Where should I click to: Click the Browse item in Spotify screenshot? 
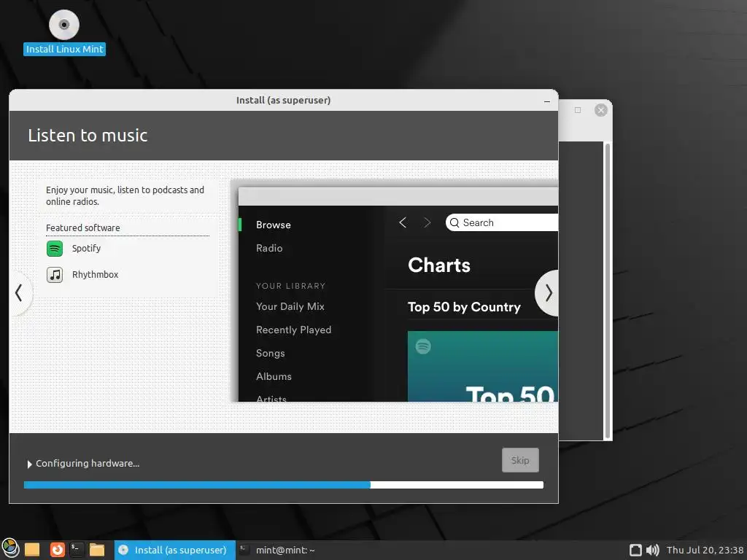tap(274, 225)
